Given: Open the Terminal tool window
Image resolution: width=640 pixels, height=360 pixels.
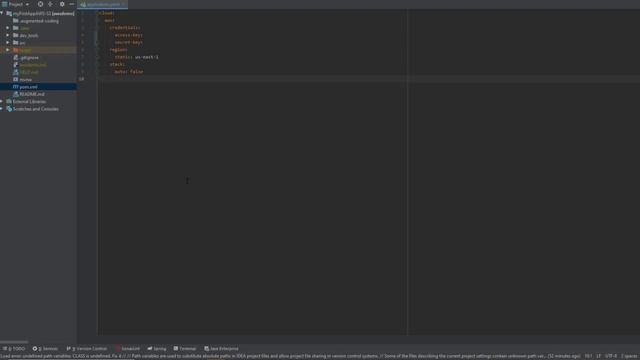Looking at the screenshot, I should pos(185,349).
